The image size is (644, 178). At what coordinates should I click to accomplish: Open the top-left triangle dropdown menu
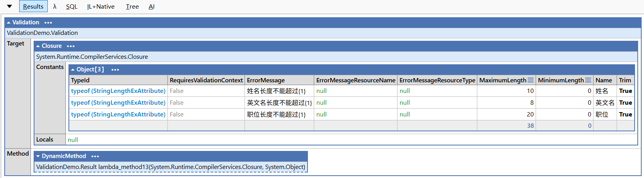point(9,6)
